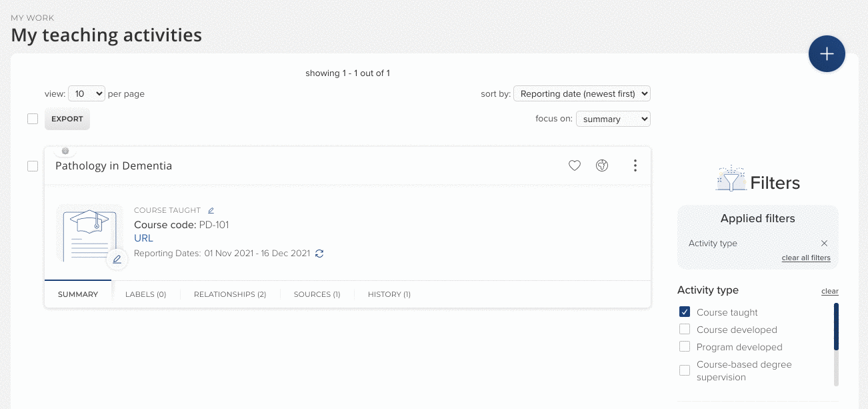868x409 pixels.
Task: Click the globe privacy icon on activity
Action: 602,165
